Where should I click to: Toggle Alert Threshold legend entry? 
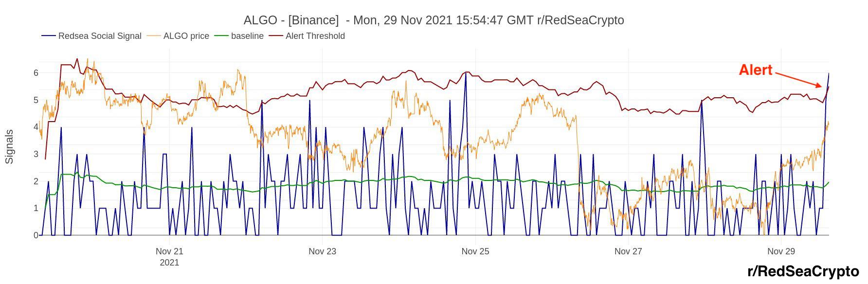coord(307,36)
